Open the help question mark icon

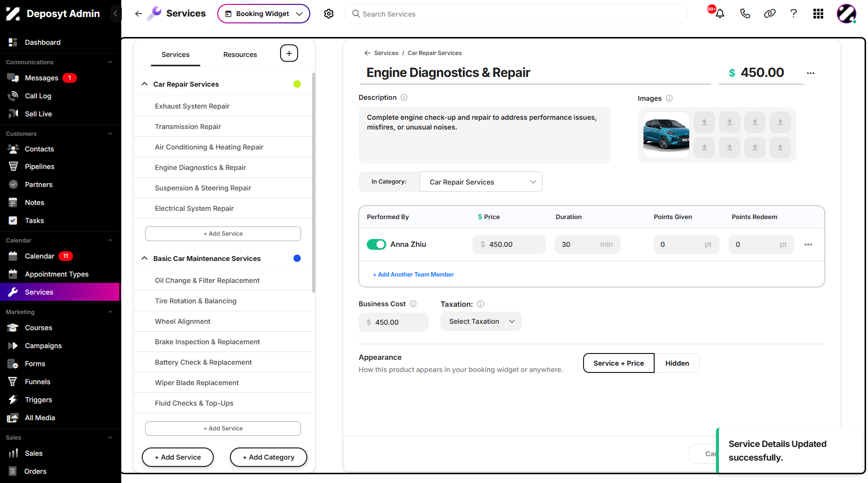click(x=793, y=14)
